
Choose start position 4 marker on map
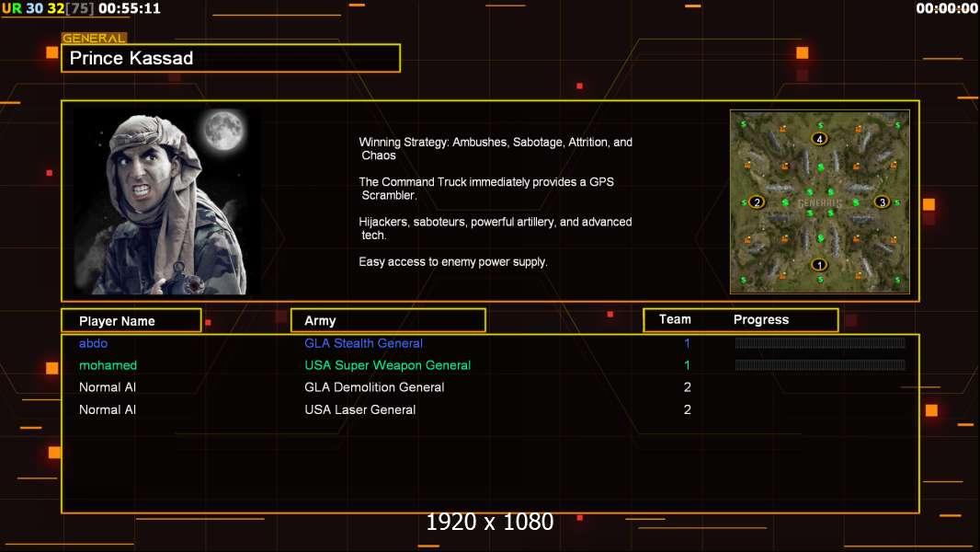tap(819, 139)
